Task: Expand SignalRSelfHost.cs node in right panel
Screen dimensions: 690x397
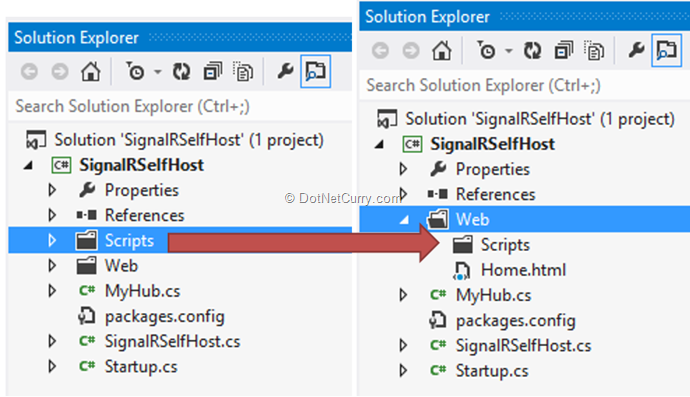Action: 403,346
